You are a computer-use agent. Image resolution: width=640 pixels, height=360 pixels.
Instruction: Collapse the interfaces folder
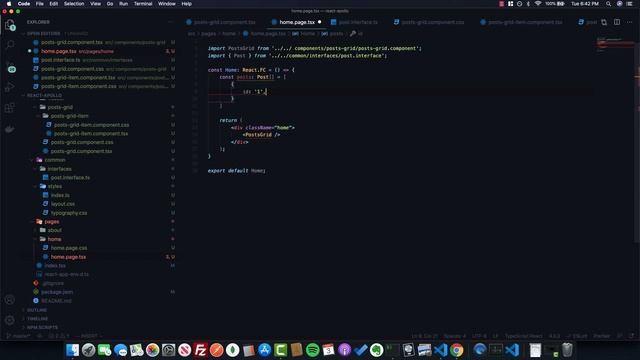click(59, 169)
